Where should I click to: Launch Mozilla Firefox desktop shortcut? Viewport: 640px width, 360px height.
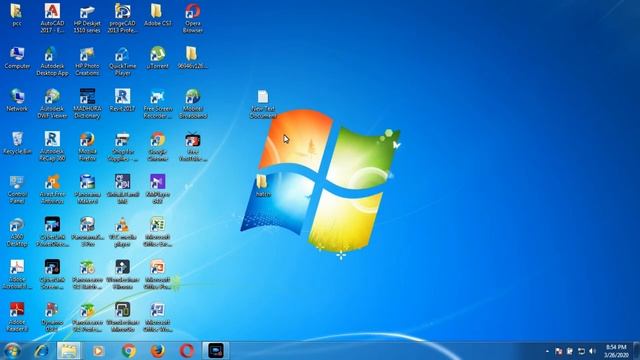pyautogui.click(x=87, y=147)
